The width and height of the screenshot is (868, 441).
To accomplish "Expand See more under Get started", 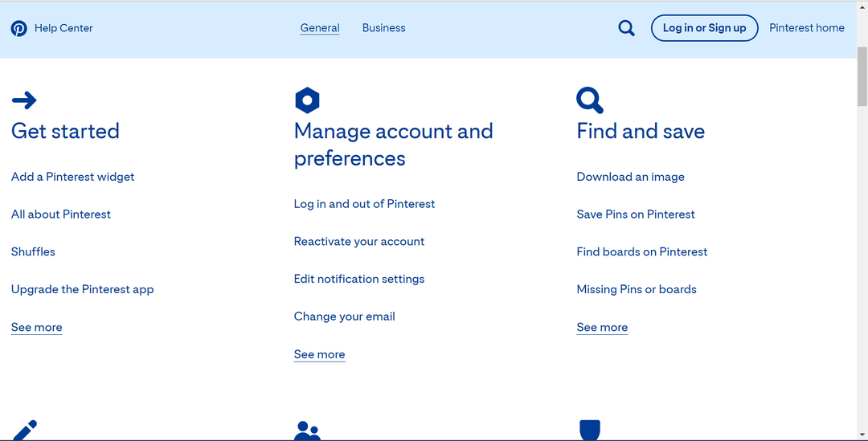I will click(36, 327).
